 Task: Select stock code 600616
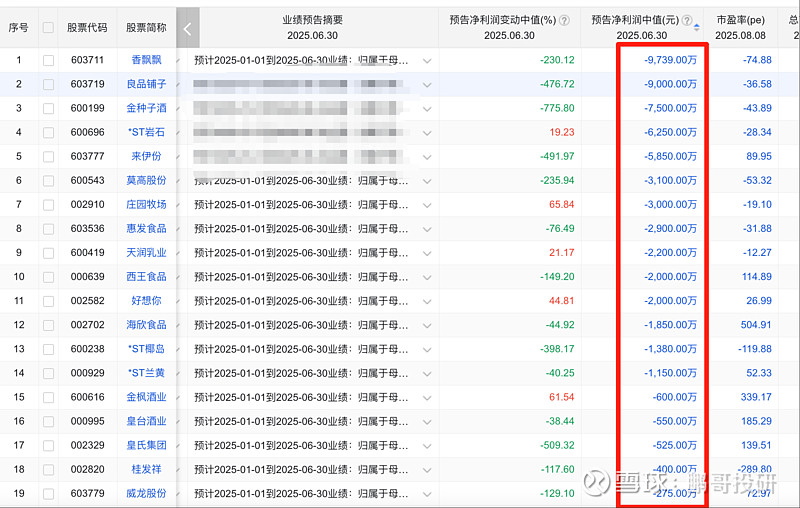tap(87, 397)
